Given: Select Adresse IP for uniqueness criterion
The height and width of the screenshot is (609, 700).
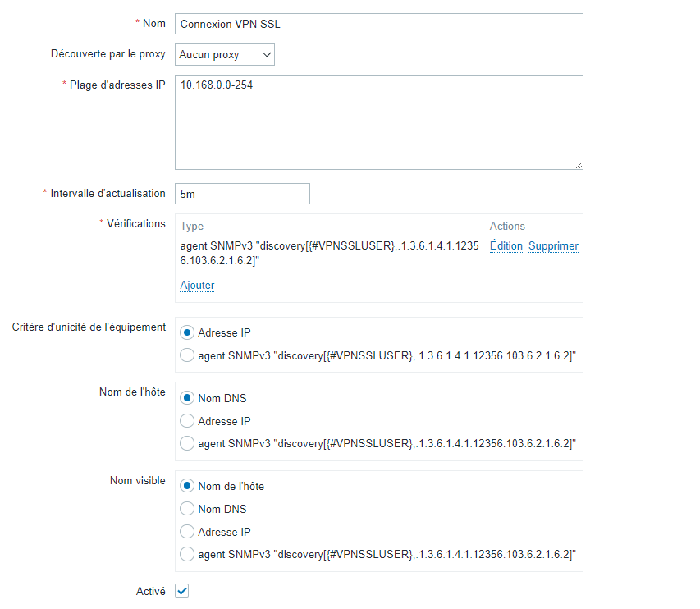Looking at the screenshot, I should (x=187, y=332).
